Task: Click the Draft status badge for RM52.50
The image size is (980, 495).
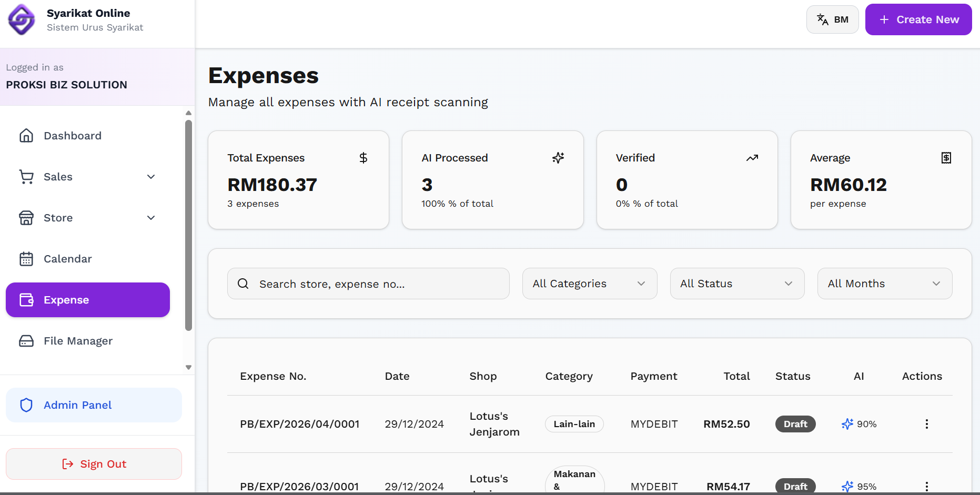Action: (x=795, y=424)
